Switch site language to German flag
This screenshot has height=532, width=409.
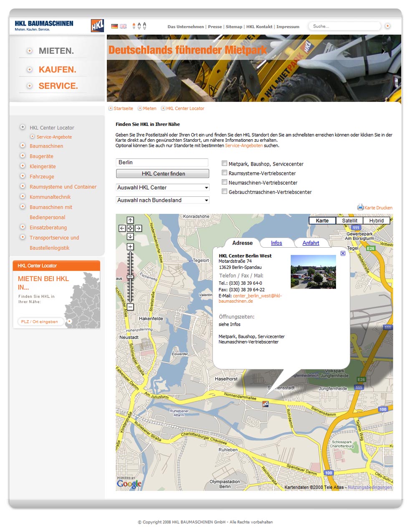pos(114,26)
